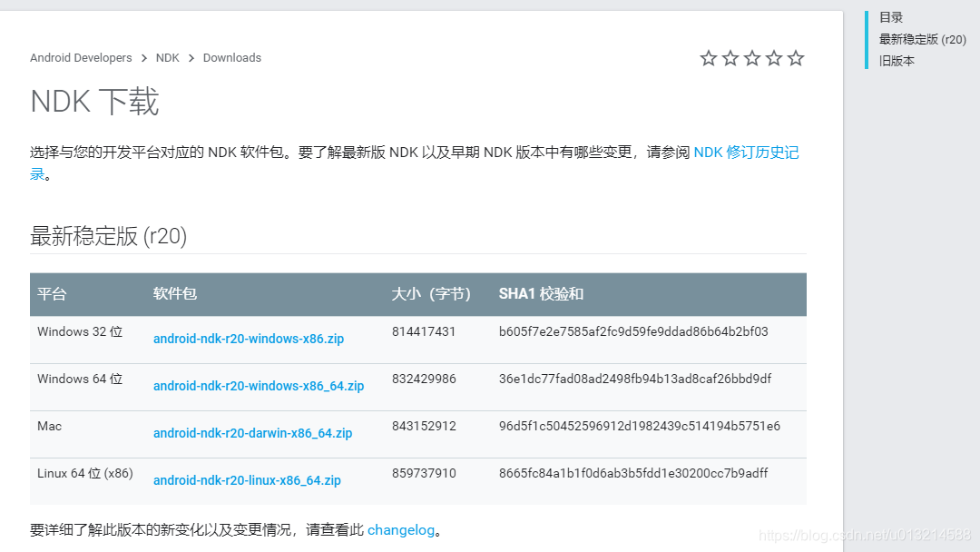980x552 pixels.
Task: Jump to 旧版本 in sidebar contents
Action: [897, 61]
